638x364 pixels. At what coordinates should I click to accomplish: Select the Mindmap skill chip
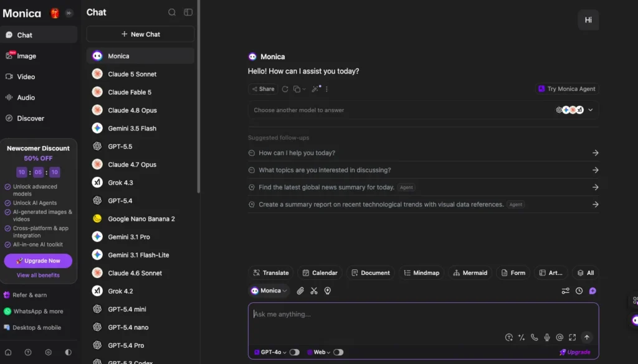click(x=422, y=273)
